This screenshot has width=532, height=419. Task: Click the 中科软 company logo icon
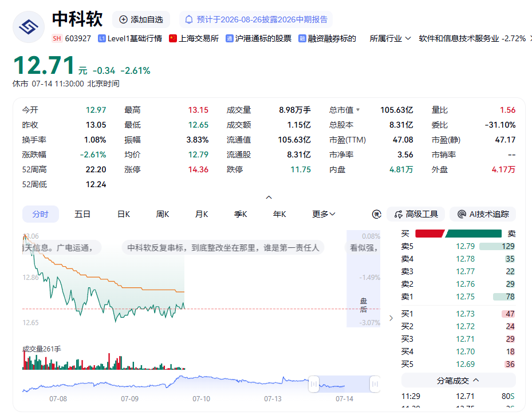tap(29, 27)
